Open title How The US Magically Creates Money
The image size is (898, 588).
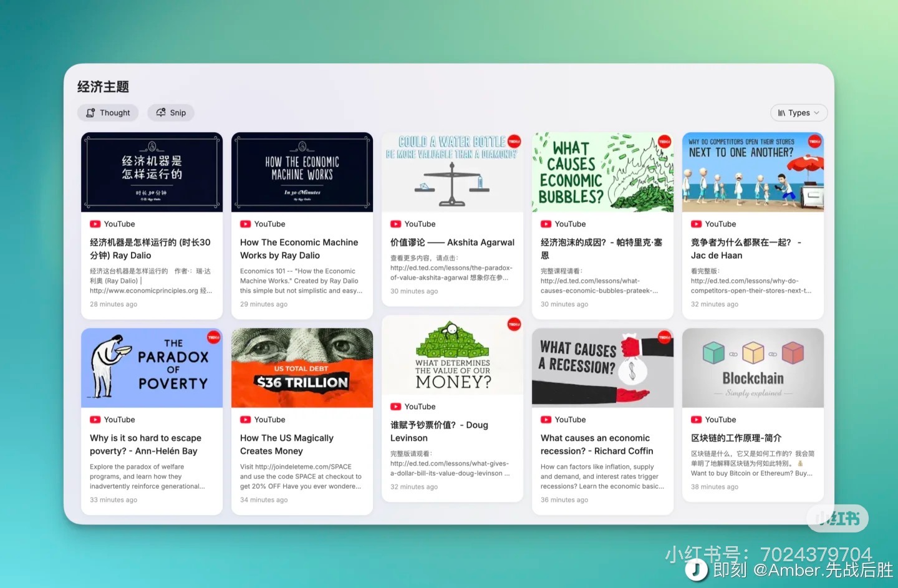tap(287, 445)
